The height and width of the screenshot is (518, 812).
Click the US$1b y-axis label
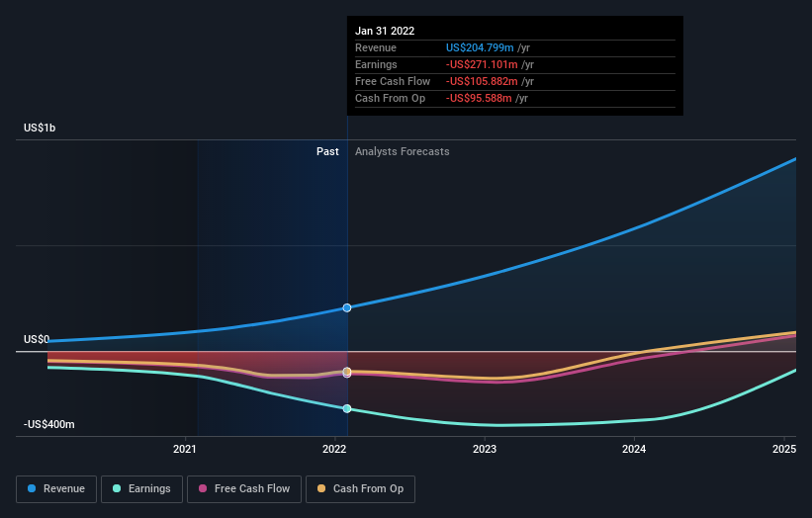(x=40, y=128)
